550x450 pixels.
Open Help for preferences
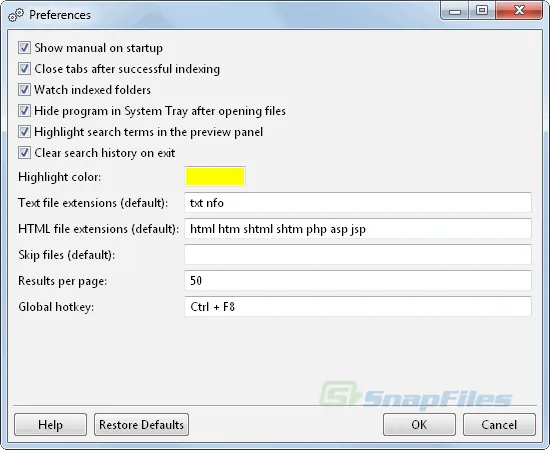coord(51,425)
